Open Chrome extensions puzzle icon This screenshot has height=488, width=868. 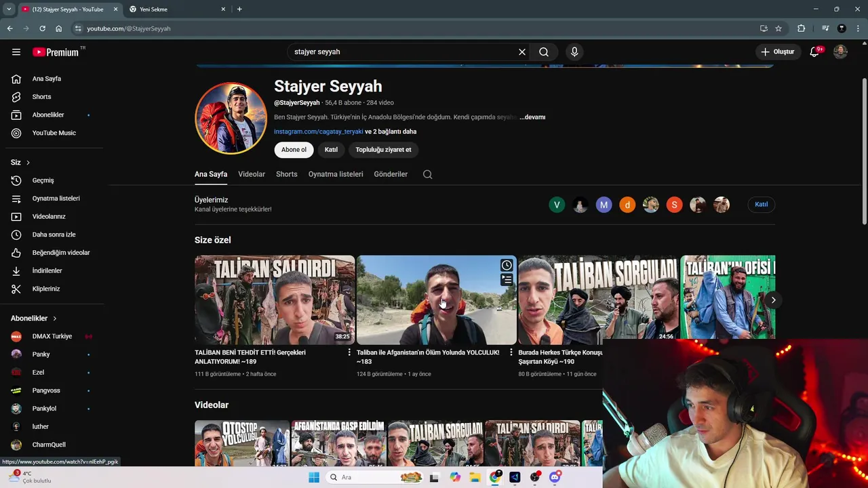click(802, 28)
